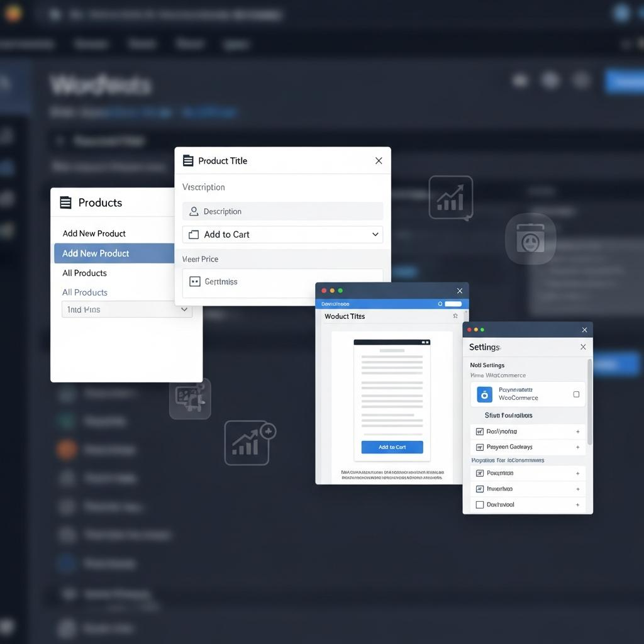Image resolution: width=644 pixels, height=644 pixels.
Task: Click the Products panel list icon
Action: (65, 203)
